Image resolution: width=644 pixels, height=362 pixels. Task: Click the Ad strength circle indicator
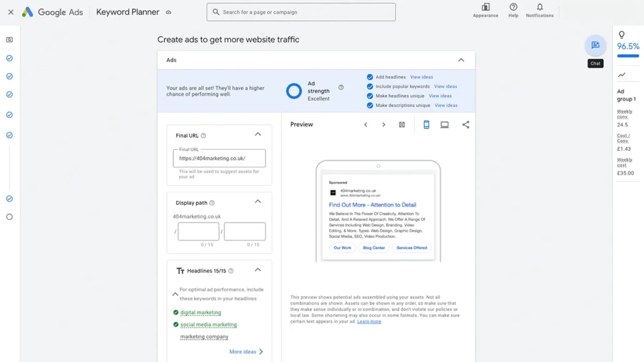click(294, 91)
